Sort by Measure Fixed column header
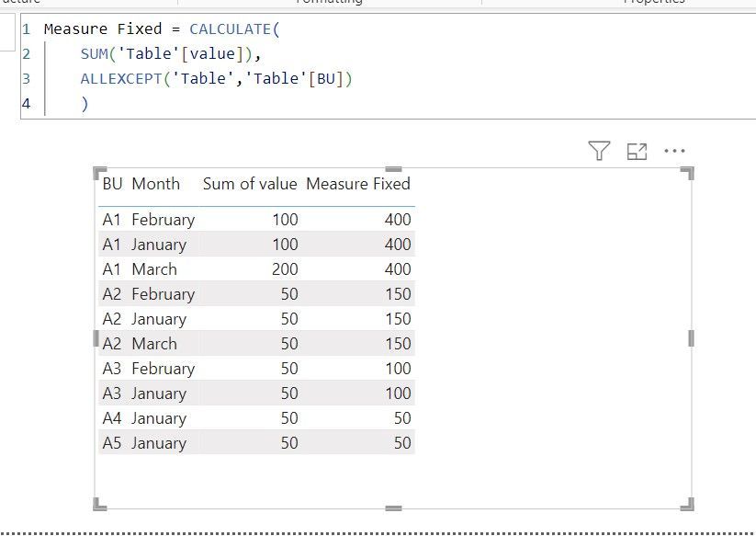This screenshot has height=536, width=756. coord(358,184)
